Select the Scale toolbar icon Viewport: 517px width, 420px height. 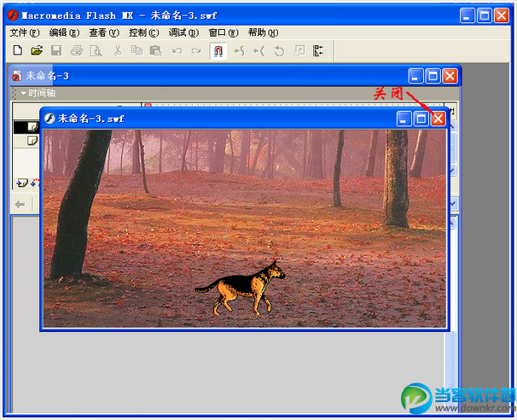pyautogui.click(x=299, y=51)
